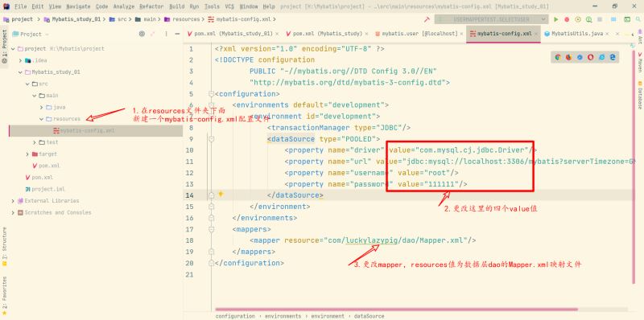Open the VCS menu
Viewport: 644px width, 320px height.
click(x=229, y=6)
